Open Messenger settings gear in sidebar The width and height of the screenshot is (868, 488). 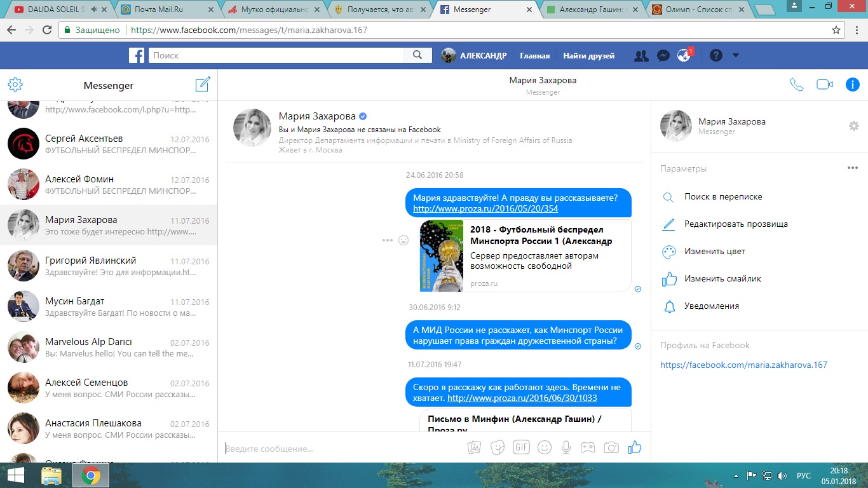[x=15, y=85]
